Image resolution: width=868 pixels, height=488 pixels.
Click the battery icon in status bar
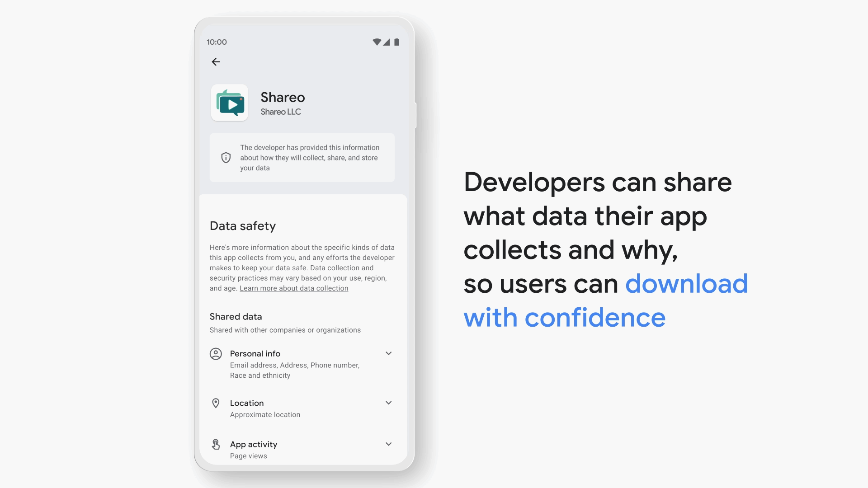point(396,42)
